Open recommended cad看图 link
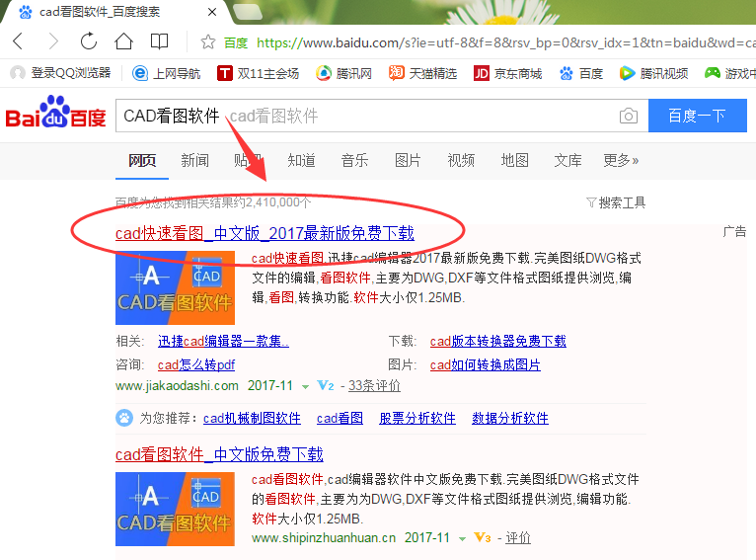The width and height of the screenshot is (756, 560). [340, 418]
